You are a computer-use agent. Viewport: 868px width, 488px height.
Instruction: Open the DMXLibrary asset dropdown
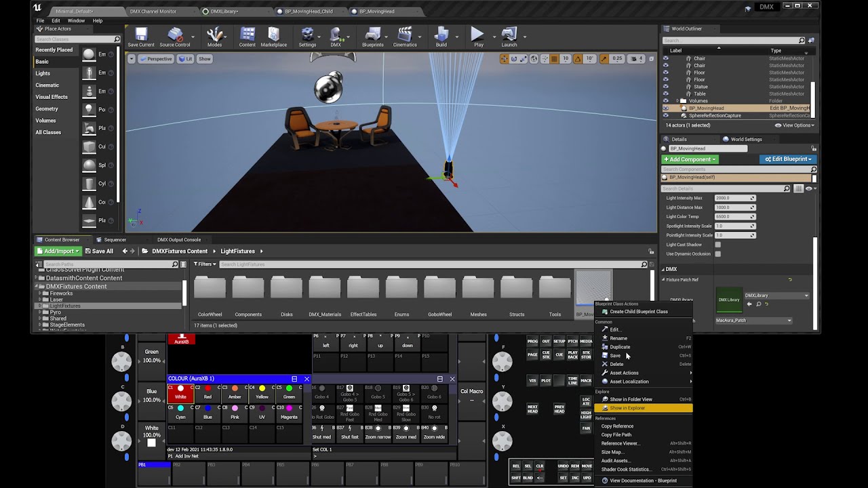[776, 296]
